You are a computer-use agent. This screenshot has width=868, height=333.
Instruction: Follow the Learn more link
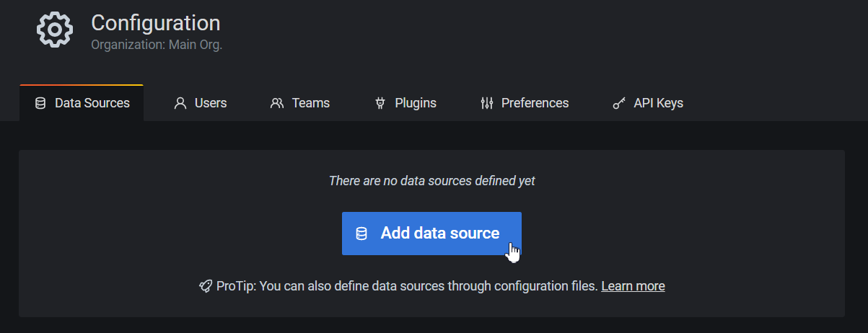click(x=633, y=286)
